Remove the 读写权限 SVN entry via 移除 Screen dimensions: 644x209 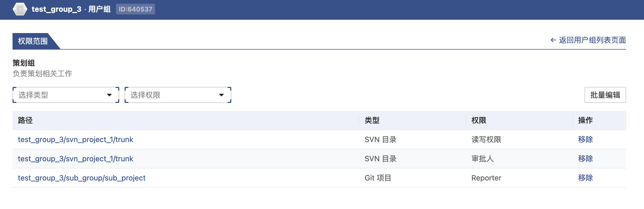(585, 139)
